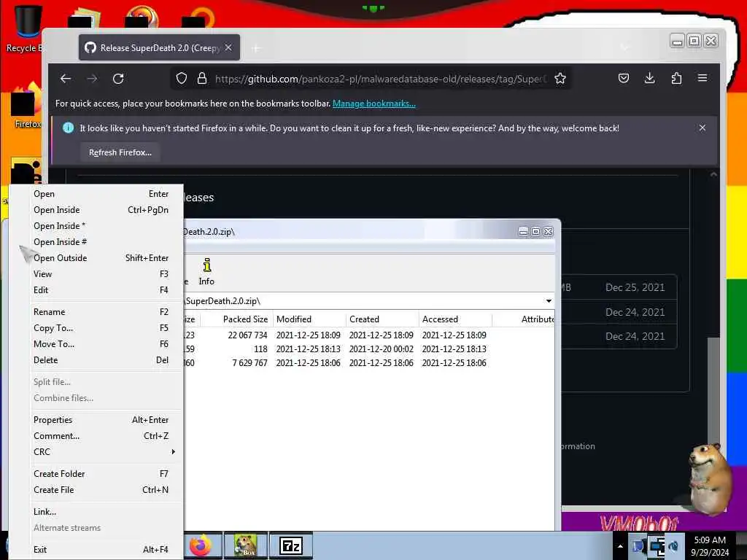Open Firefox hamburger application menu

703,78
